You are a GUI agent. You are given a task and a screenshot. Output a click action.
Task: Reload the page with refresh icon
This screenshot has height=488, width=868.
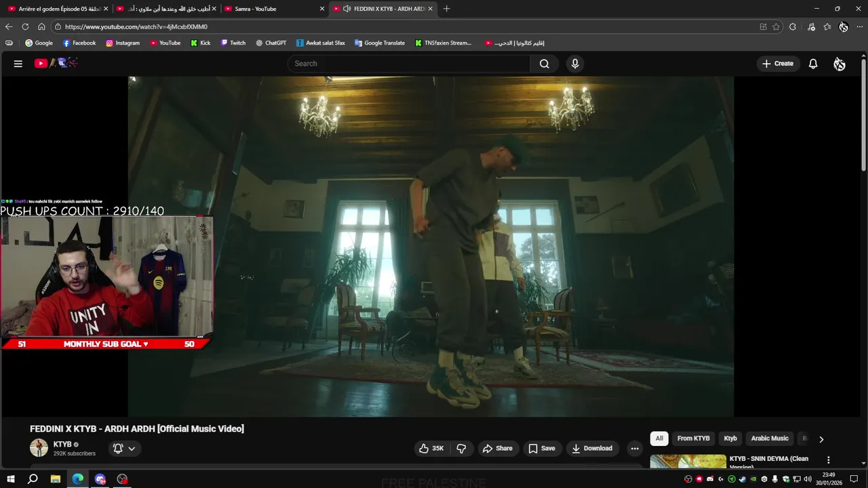click(x=25, y=26)
